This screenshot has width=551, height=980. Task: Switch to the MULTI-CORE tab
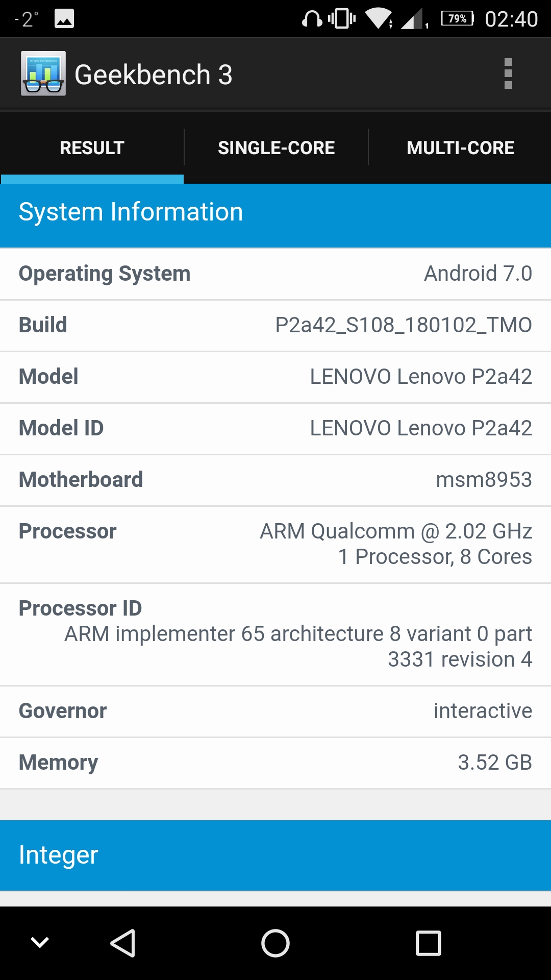pos(460,148)
